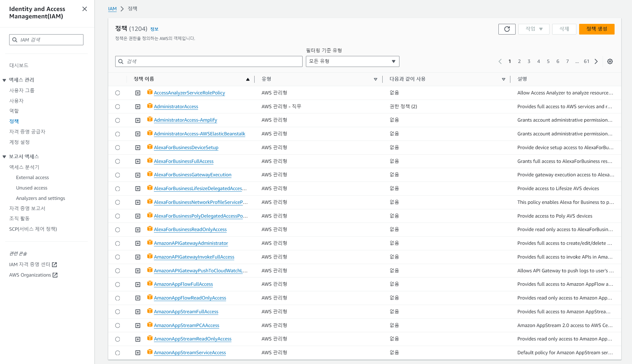632x364 pixels.
Task: Open the AmazonAppFlowReadOnlyAccess policy link
Action: point(190,298)
